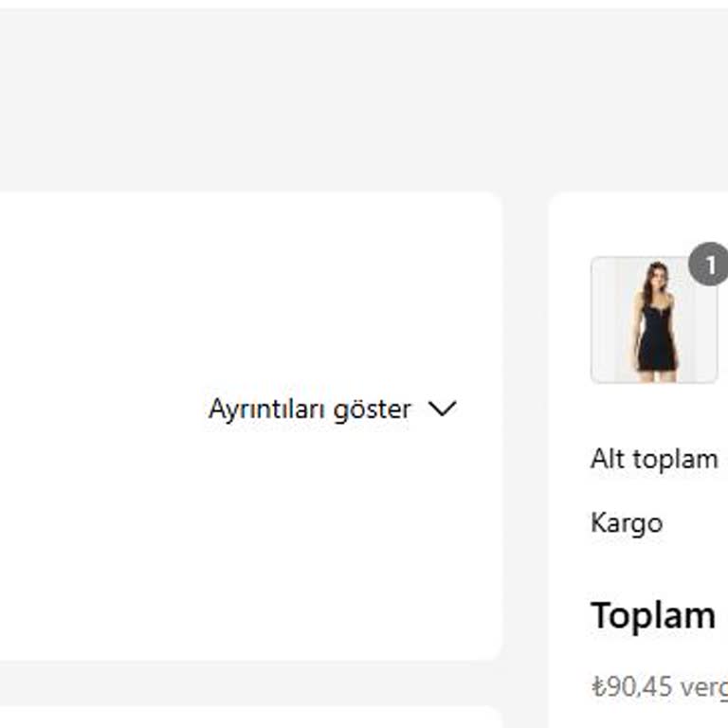The height and width of the screenshot is (728, 728).
Task: Click the gray gap between the two cards
Action: pos(525,427)
